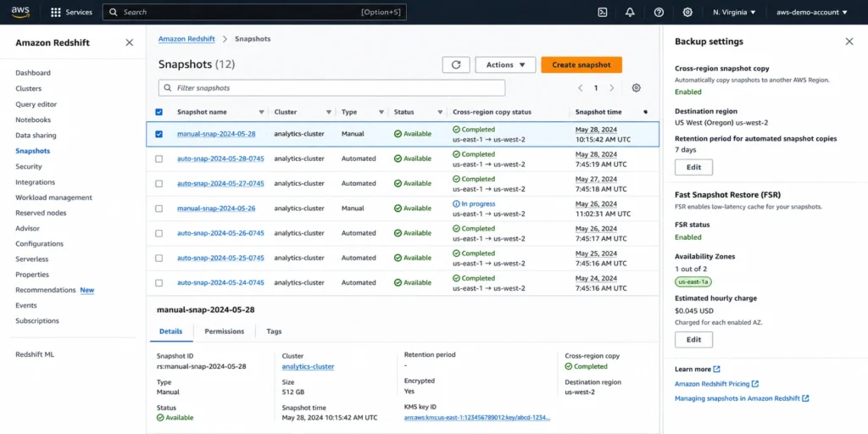Open the Services grid menu
Screen dimensions: 868x434
[x=71, y=12]
